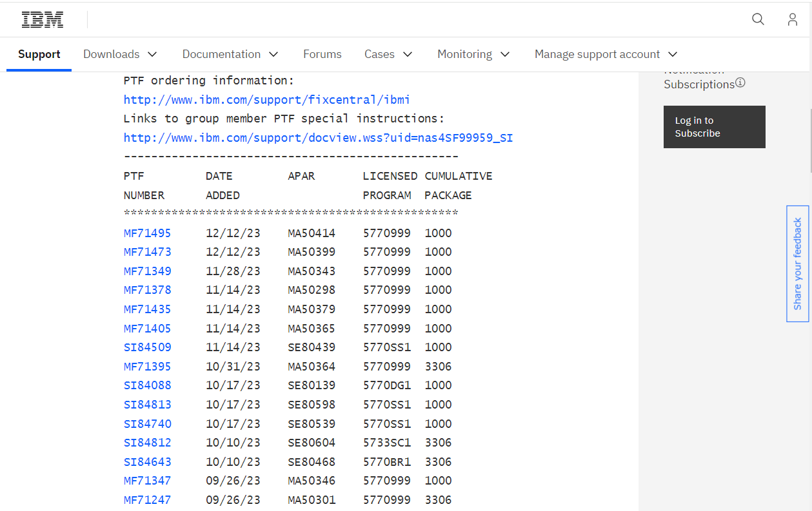Expand the Cases dropdown chevron

[408, 54]
